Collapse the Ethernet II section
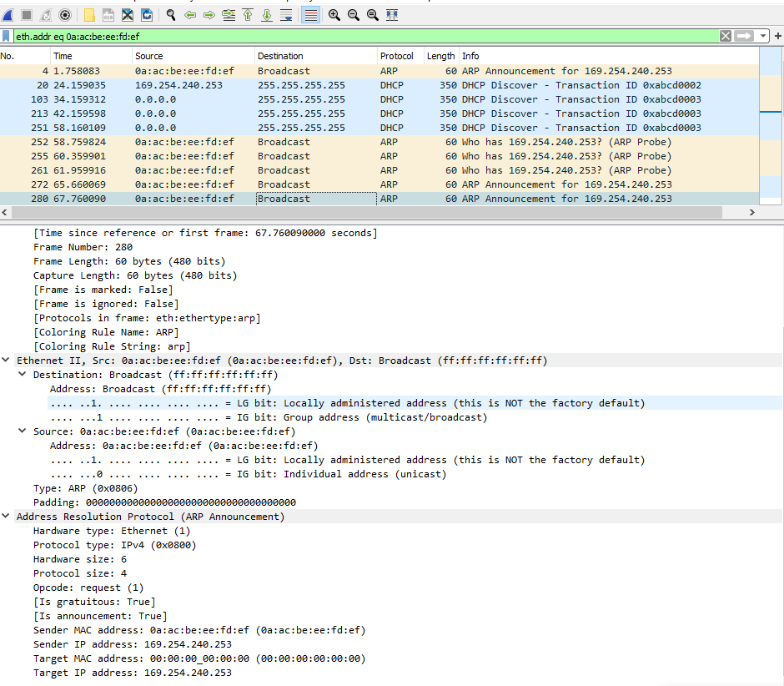The height and width of the screenshot is (686, 784). tap(8, 361)
